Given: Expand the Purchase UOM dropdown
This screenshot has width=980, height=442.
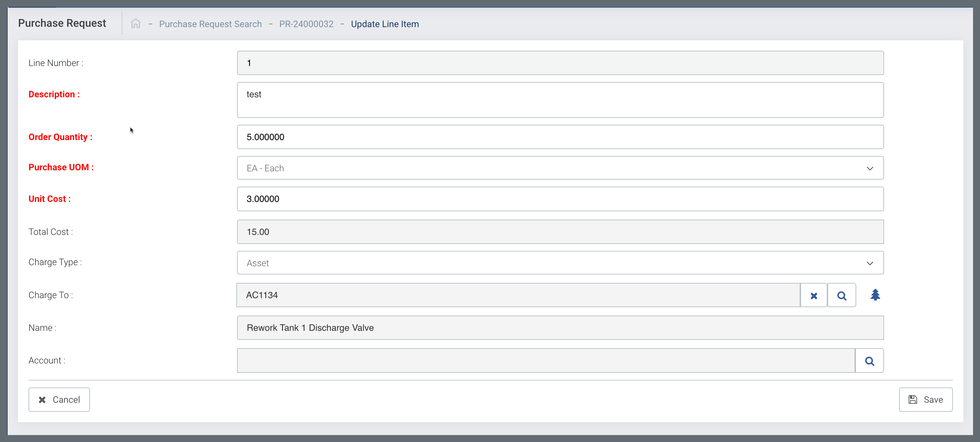Looking at the screenshot, I should pos(560,168).
